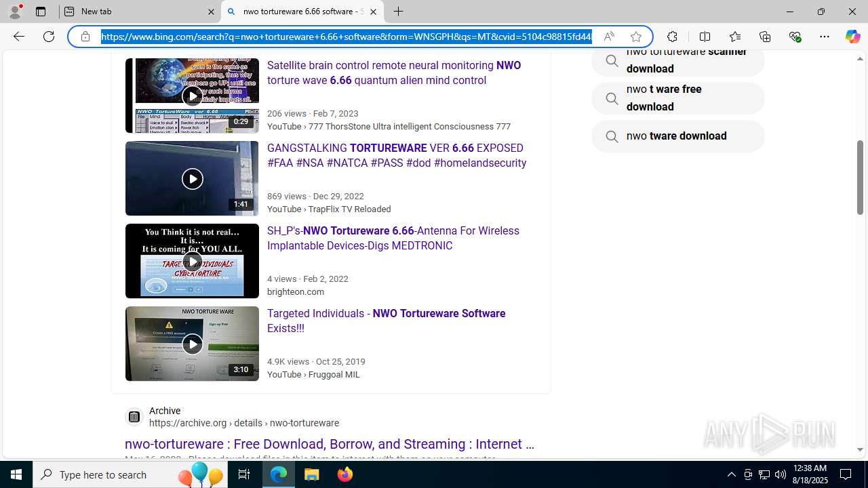
Task: Go back to previous page
Action: [x=19, y=37]
